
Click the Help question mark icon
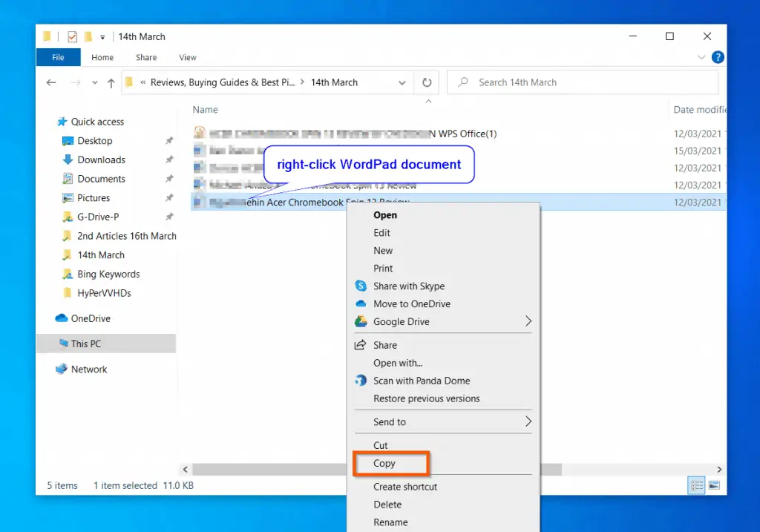pos(718,57)
